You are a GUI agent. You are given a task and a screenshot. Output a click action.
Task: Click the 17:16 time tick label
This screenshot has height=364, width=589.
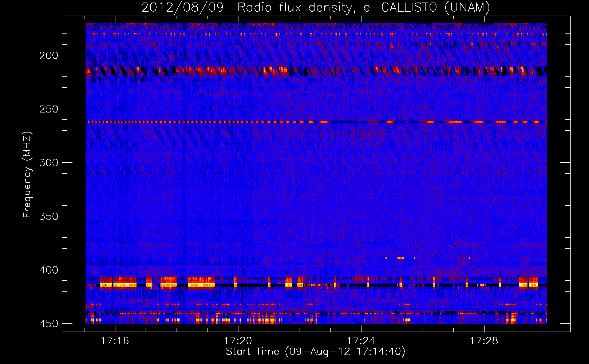pos(115,341)
